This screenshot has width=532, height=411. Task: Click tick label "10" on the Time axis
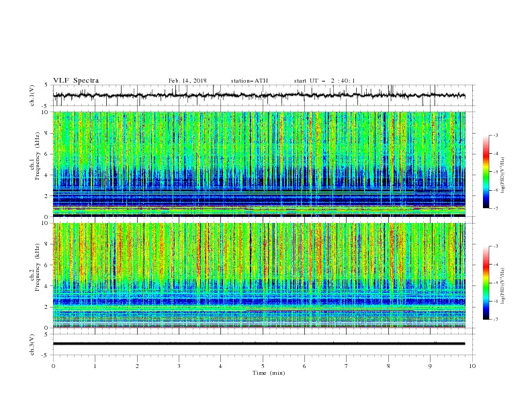472,366
